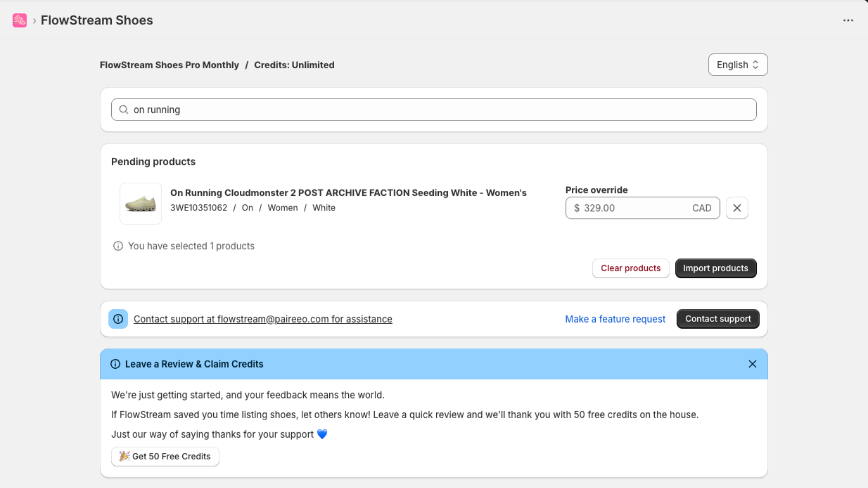The image size is (868, 488).
Task: Open the English language dropdown
Action: [x=738, y=65]
